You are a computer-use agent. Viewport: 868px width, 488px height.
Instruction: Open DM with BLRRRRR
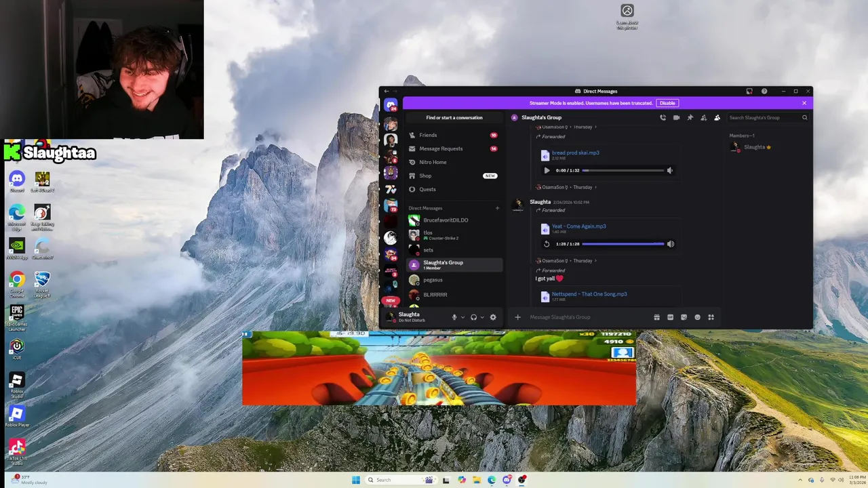(454, 295)
